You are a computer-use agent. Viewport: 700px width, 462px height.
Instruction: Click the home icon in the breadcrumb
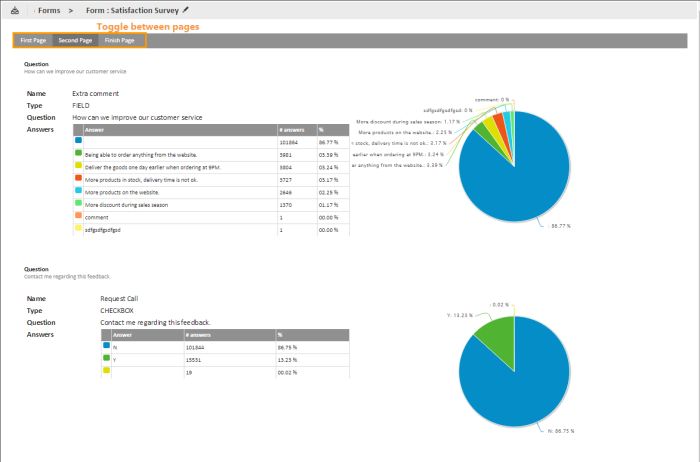[14, 10]
